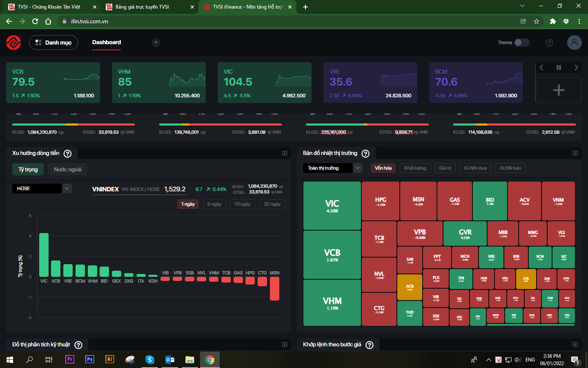The height and width of the screenshot is (368, 588).
Task: Select the Giá trị heatmap filter
Action: tap(445, 168)
